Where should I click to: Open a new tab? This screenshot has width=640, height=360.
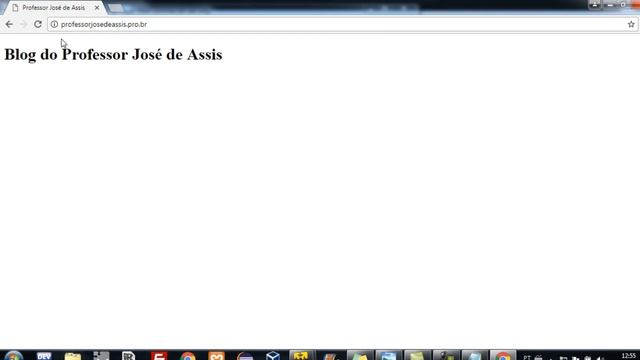click(116, 8)
